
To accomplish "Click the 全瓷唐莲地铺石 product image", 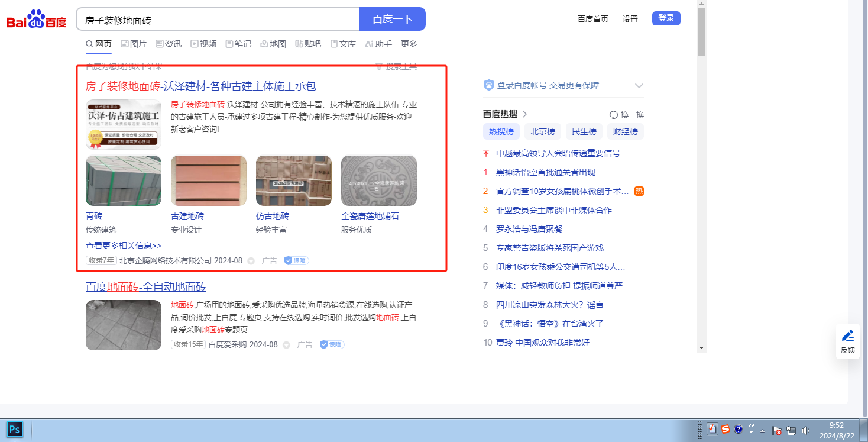I will point(379,180).
